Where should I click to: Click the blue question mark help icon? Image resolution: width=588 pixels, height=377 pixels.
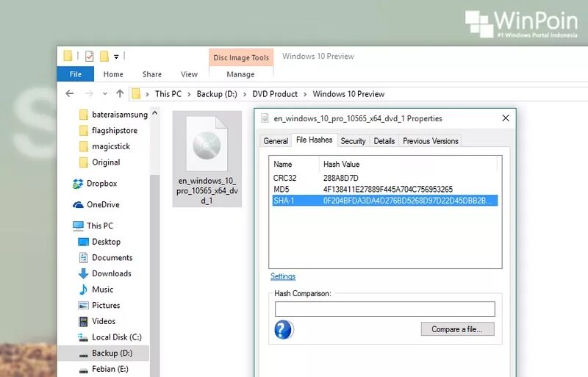284,330
